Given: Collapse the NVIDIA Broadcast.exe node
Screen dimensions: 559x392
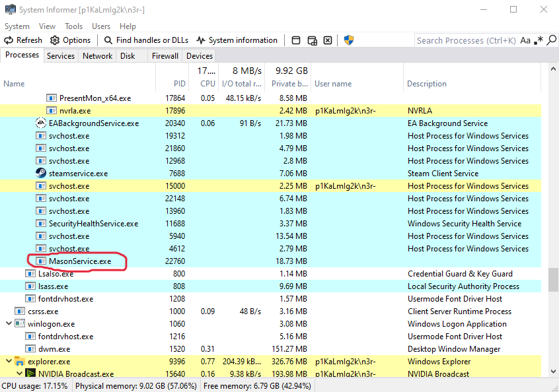Looking at the screenshot, I should pos(19,374).
